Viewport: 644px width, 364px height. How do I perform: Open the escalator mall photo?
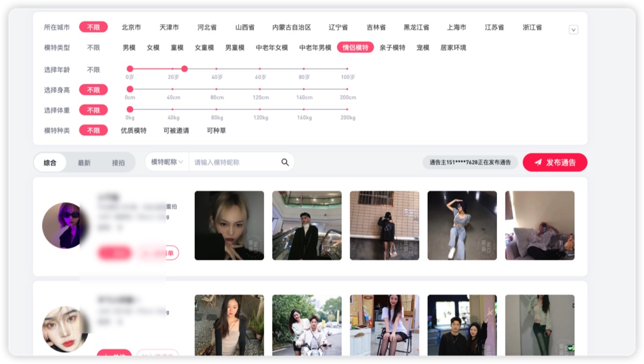click(307, 226)
